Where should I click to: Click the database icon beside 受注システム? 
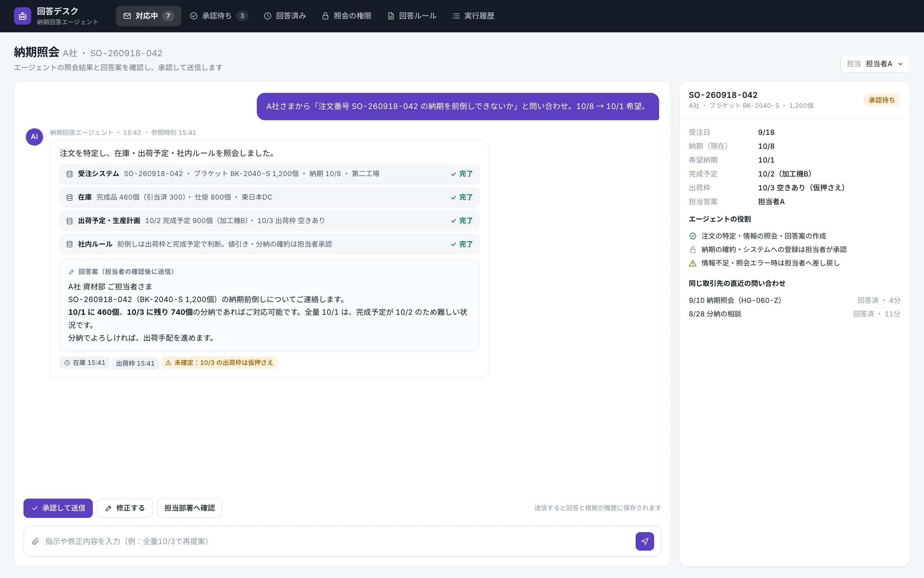pos(70,174)
